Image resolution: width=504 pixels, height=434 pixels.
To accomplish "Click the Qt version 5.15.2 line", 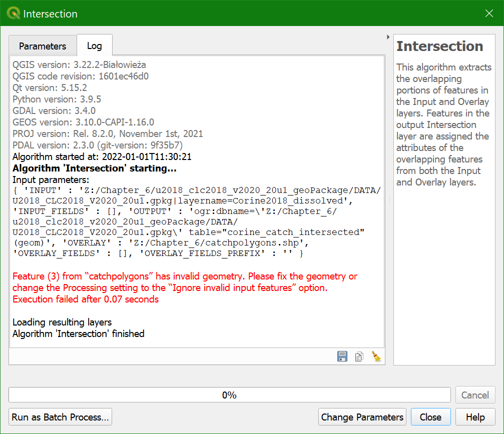I will click(x=50, y=87).
